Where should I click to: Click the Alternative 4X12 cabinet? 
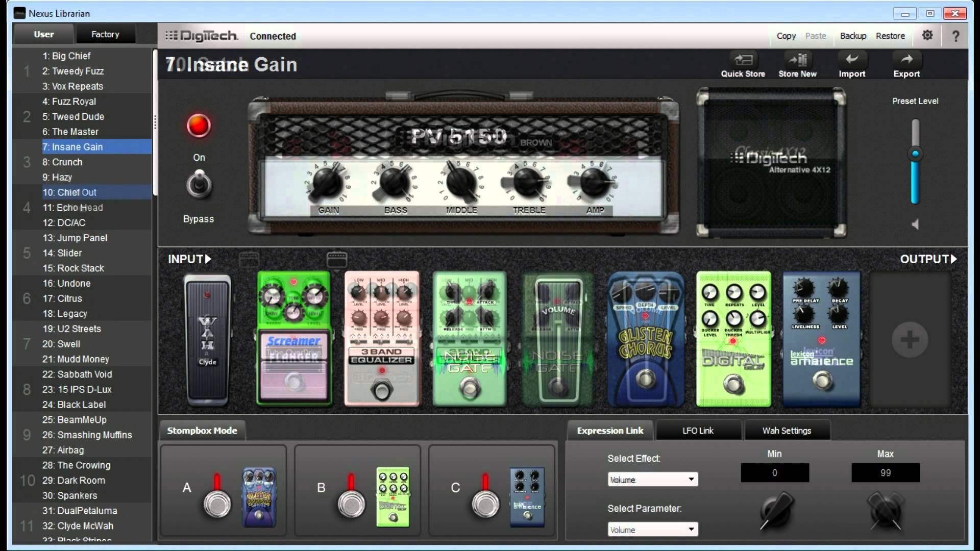coord(771,163)
